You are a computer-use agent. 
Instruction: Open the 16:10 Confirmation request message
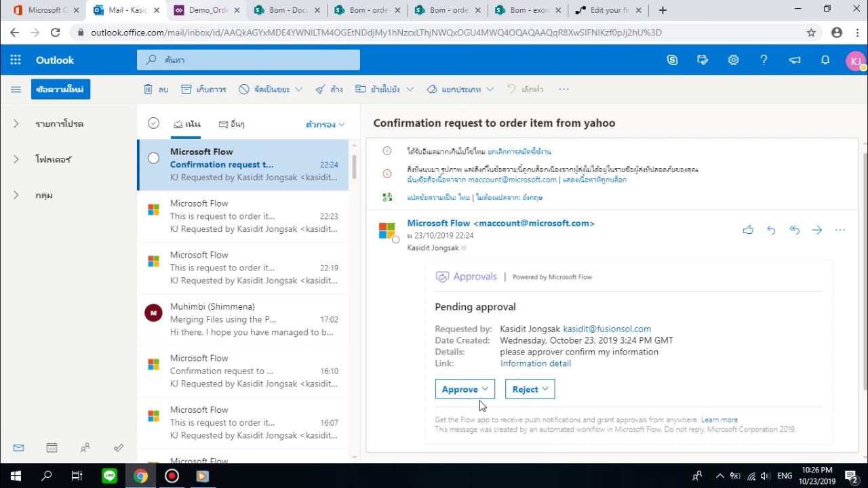(243, 371)
